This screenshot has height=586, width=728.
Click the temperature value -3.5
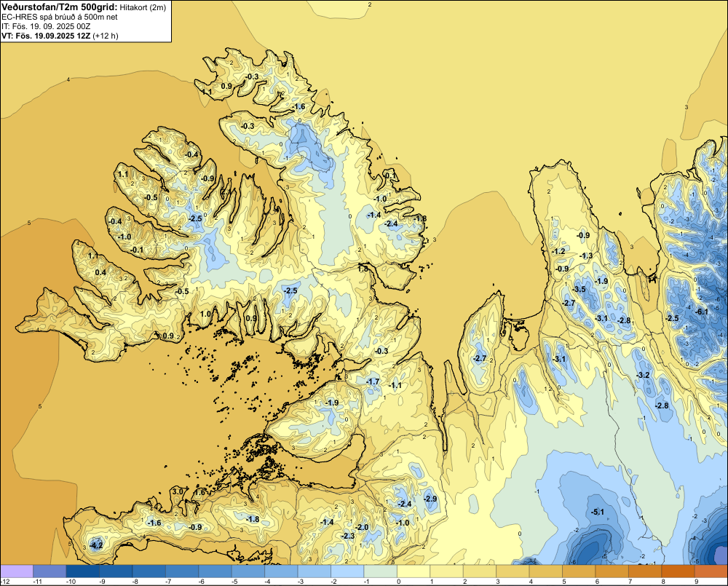579,289
